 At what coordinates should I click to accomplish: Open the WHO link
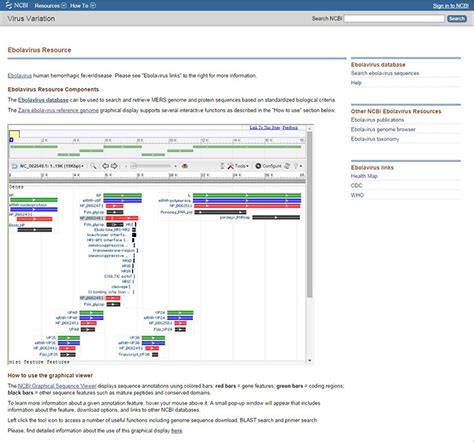tap(357, 195)
